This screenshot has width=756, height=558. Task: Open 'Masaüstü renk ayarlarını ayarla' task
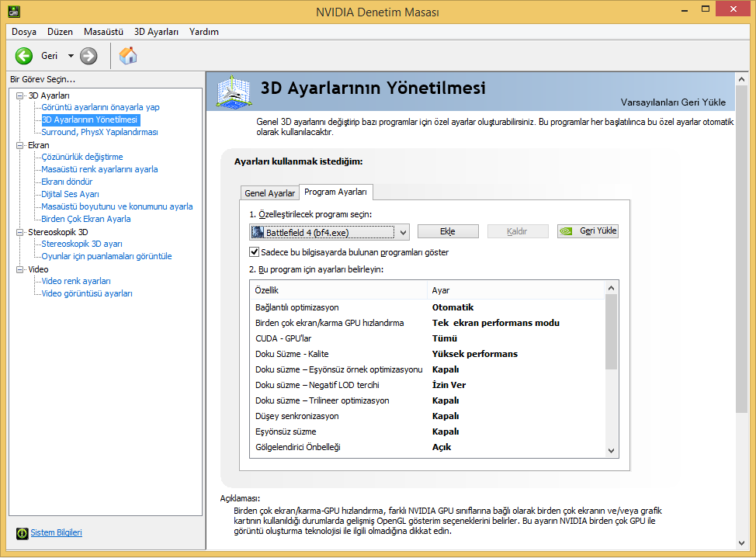pos(100,169)
